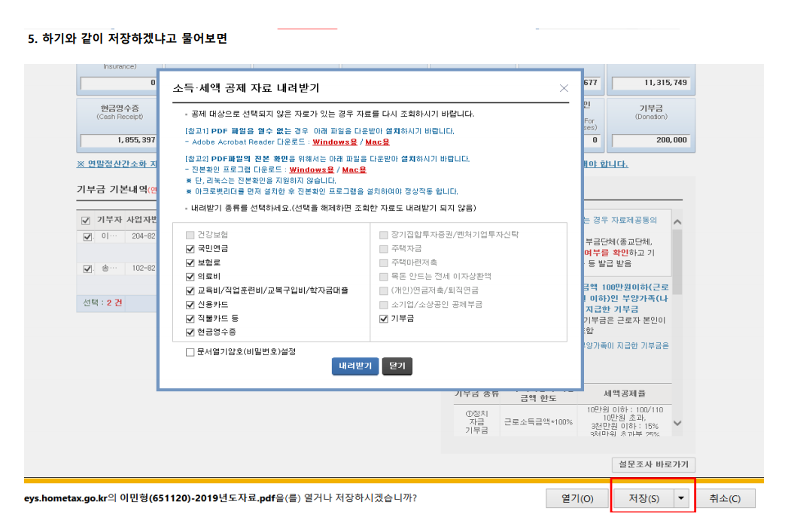The image size is (785, 532).
Task: Enable 문서열기암호(비밀번호)설정 checkbox
Action: click(190, 351)
